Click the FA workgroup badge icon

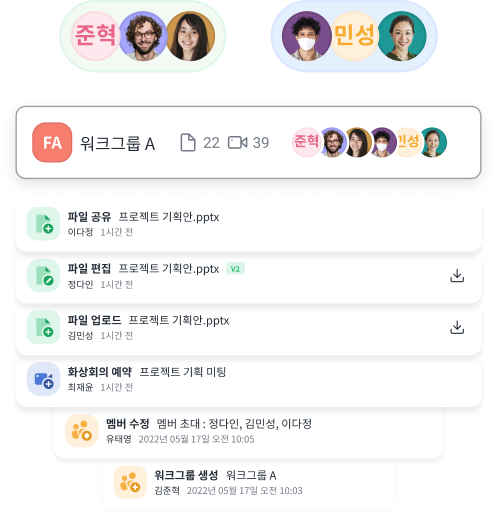pyautogui.click(x=52, y=142)
